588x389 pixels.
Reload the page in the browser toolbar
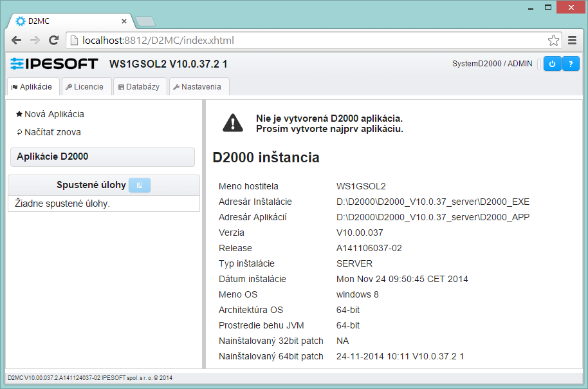[54, 41]
